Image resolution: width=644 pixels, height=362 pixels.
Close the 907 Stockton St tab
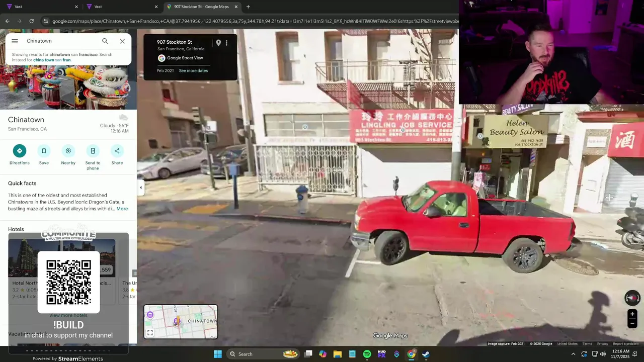[236, 7]
